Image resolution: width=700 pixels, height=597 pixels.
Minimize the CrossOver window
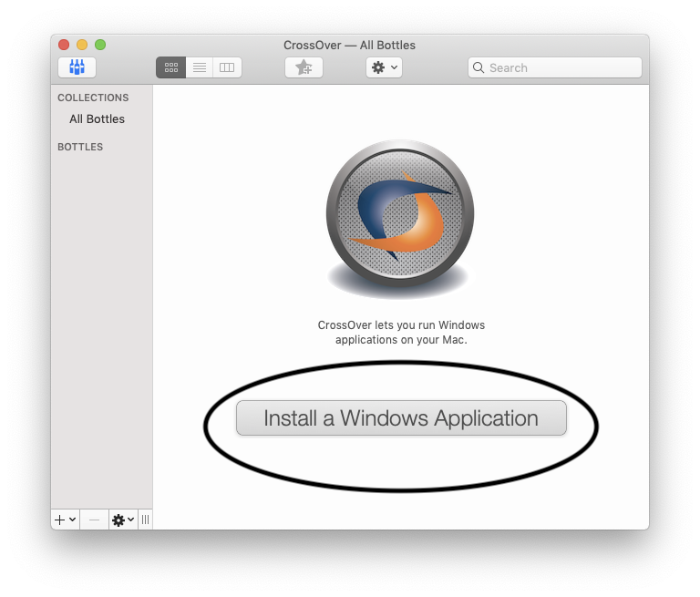coord(82,45)
